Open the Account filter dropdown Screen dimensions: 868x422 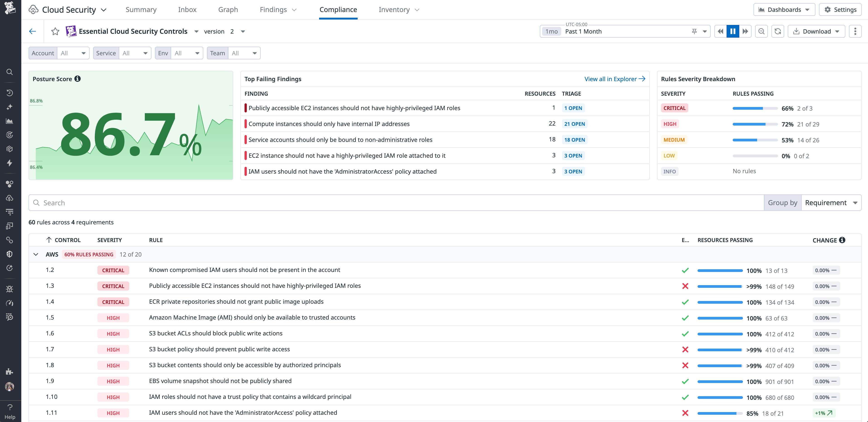[73, 53]
